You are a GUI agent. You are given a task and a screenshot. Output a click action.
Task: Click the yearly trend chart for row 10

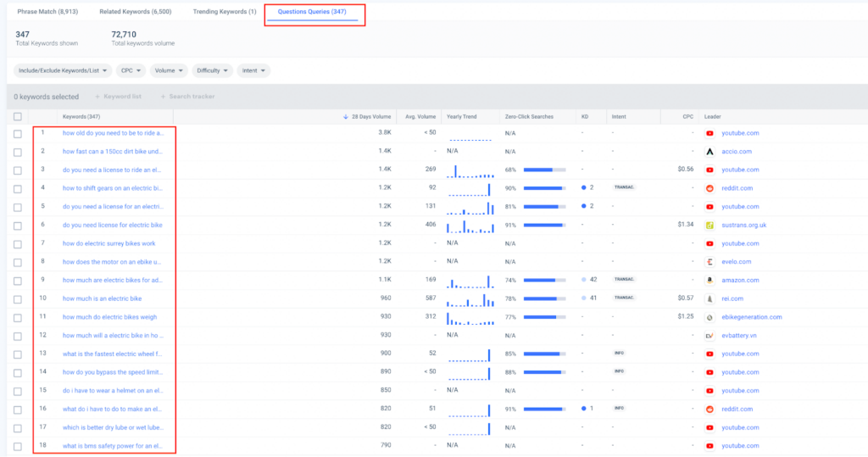[x=470, y=298]
